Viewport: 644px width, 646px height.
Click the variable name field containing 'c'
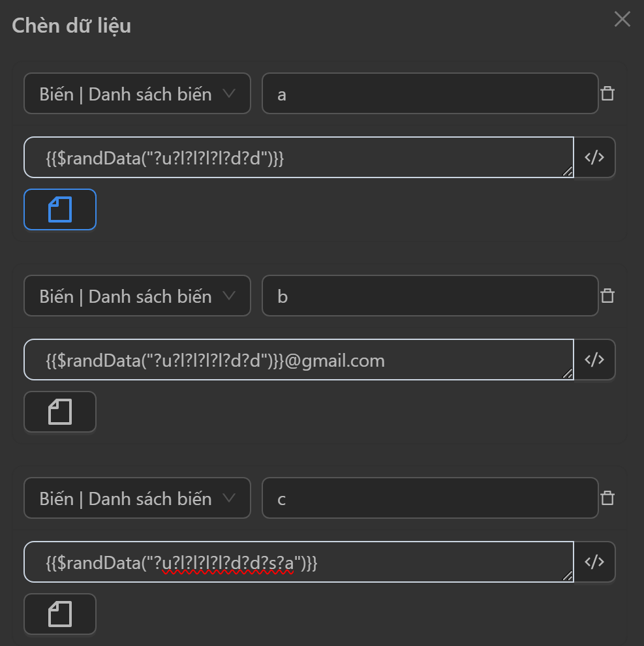click(429, 498)
